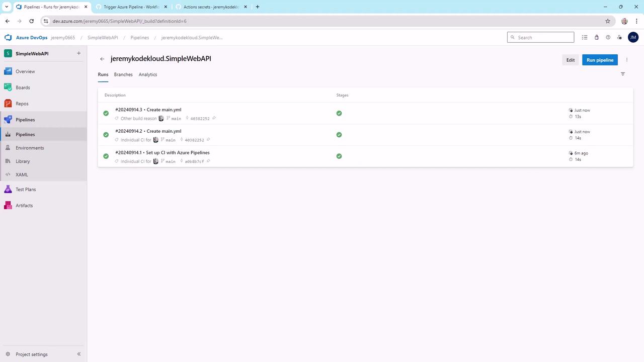
Task: Open SimpleWebAPI breadcrumb link
Action: click(103, 38)
